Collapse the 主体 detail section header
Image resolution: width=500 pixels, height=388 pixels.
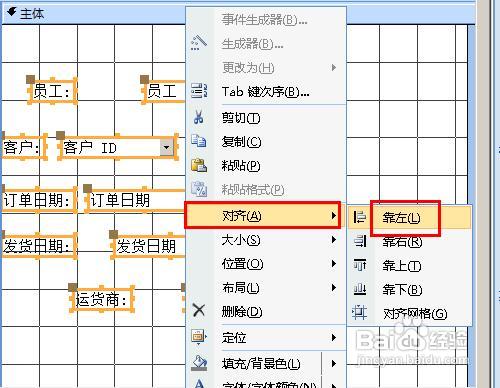click(x=12, y=12)
